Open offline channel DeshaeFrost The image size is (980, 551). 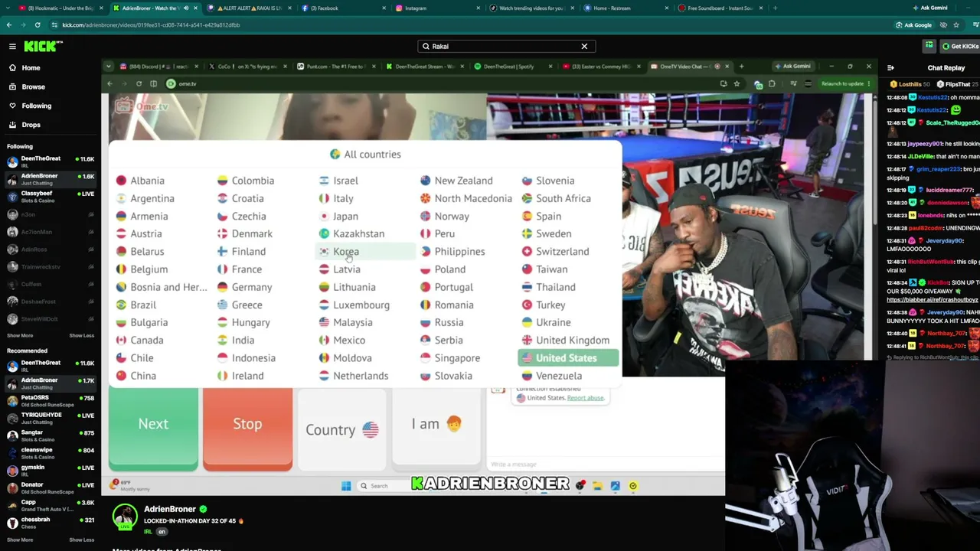point(50,302)
